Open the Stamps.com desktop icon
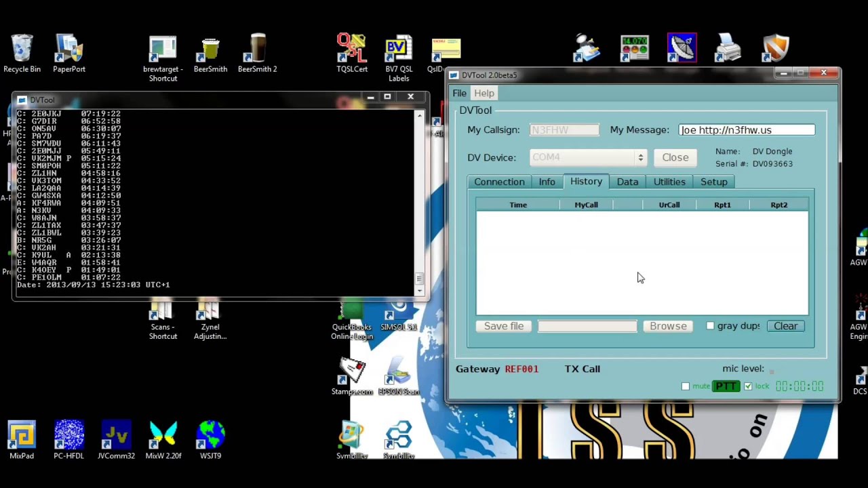The width and height of the screenshot is (868, 488). (x=352, y=378)
